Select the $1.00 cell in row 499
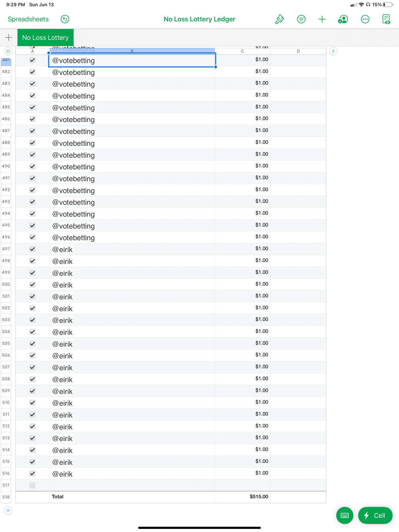The image size is (399, 532). tap(243, 273)
